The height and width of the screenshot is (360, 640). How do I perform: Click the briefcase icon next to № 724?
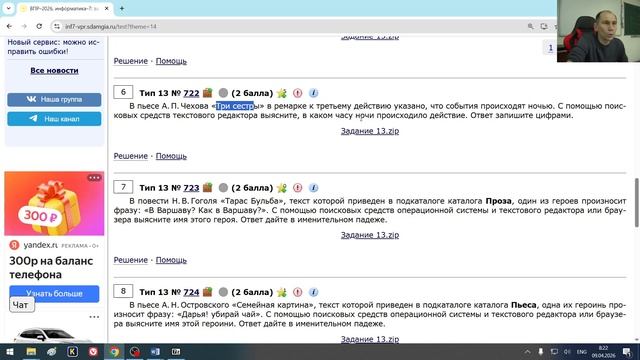click(208, 292)
